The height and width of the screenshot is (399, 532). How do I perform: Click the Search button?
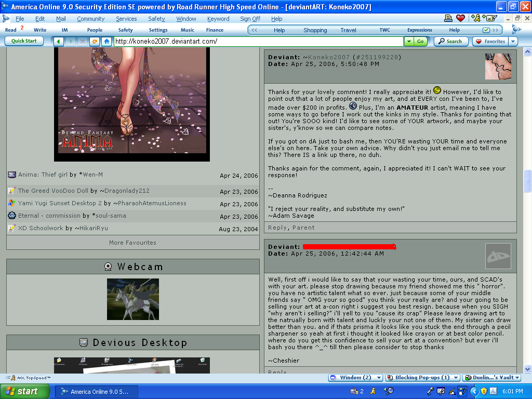click(451, 42)
